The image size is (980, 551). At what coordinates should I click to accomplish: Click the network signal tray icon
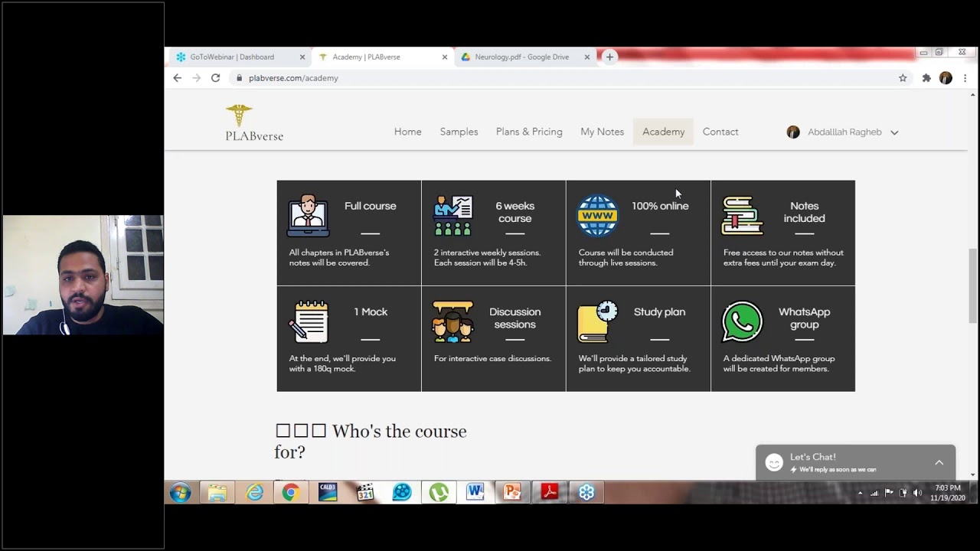(x=874, y=493)
